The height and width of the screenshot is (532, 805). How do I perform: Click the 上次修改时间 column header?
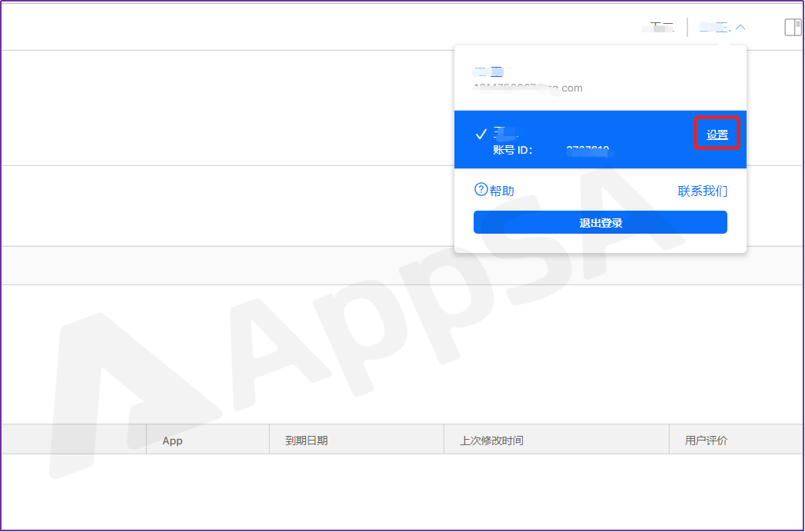tap(557, 440)
